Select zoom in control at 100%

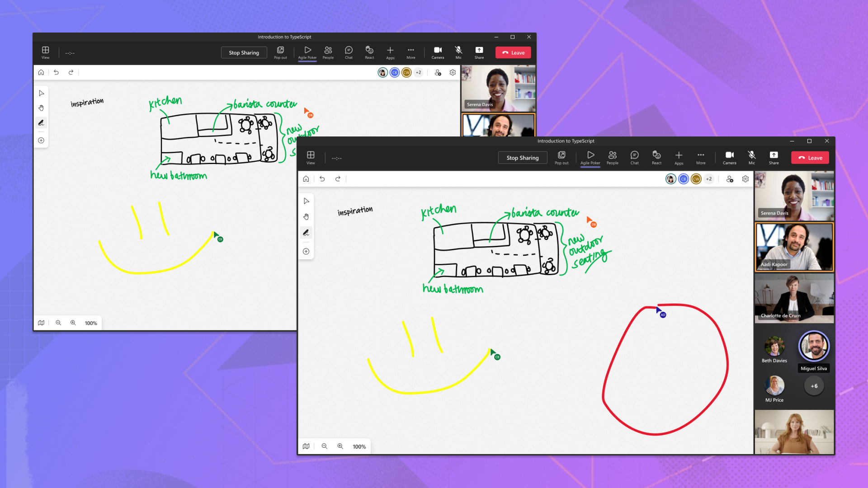pyautogui.click(x=340, y=446)
